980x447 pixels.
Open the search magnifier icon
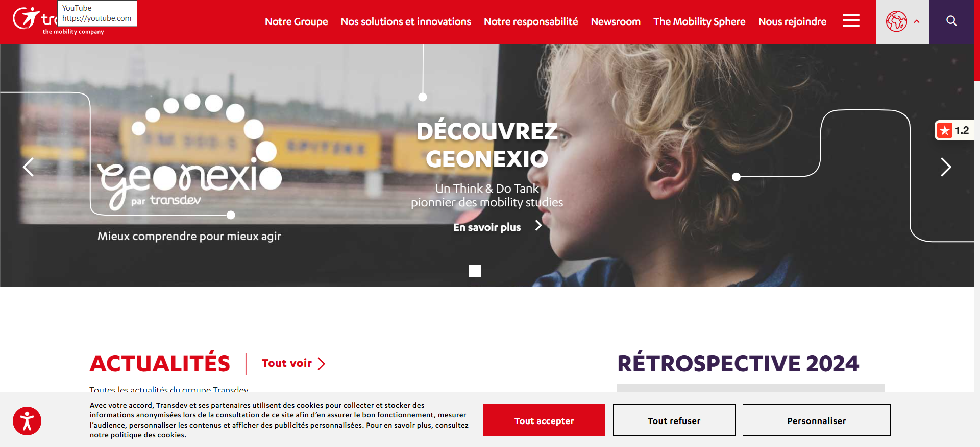click(x=951, y=21)
